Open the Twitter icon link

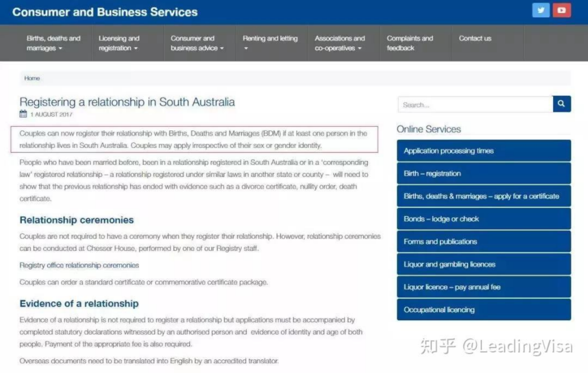[541, 10]
